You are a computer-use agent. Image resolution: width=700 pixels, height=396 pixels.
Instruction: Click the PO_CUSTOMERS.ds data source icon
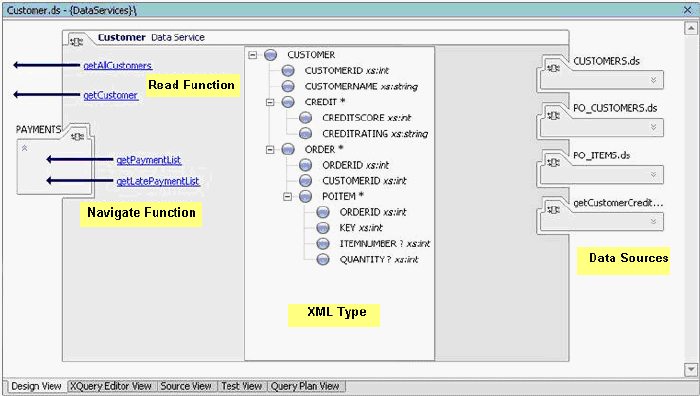pos(554,116)
